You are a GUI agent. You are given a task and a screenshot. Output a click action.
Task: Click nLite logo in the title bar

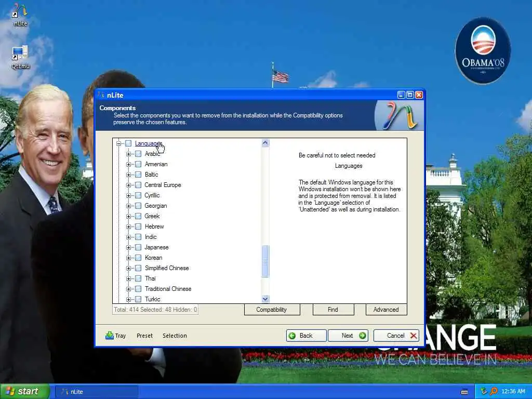[x=101, y=96]
